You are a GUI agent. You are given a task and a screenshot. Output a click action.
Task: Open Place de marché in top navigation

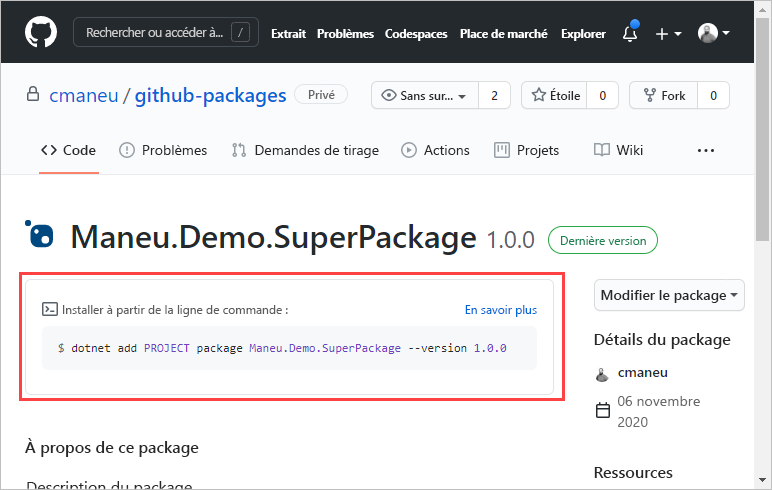pos(503,33)
